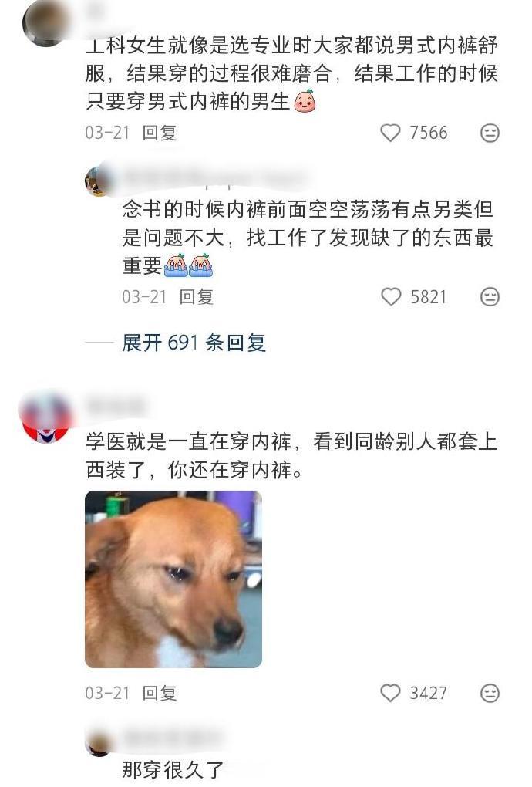Open the red-and-white avatar profile
Screen dimensions: 532x787
[x=45, y=417]
